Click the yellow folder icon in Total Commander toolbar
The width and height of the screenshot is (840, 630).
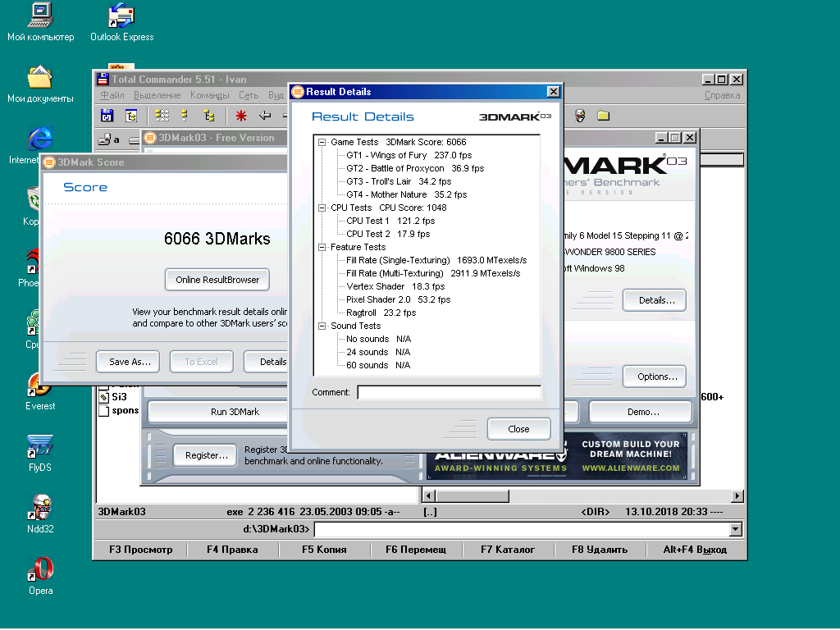[x=603, y=116]
